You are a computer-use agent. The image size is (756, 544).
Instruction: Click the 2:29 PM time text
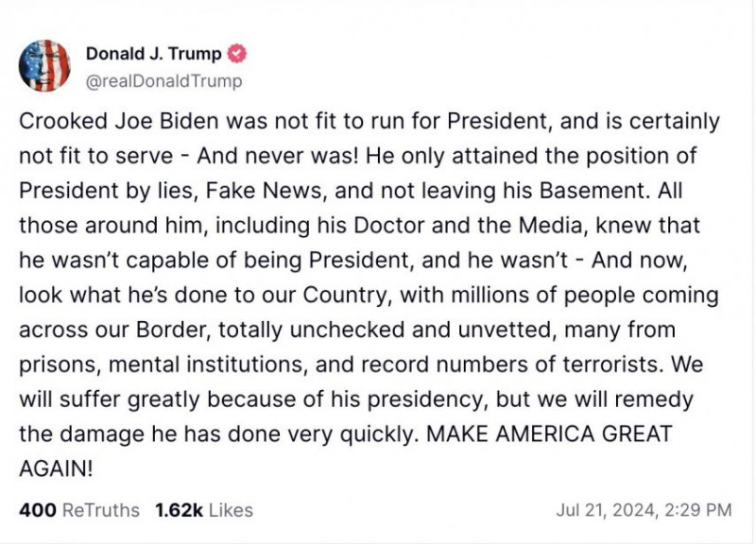pyautogui.click(x=698, y=510)
